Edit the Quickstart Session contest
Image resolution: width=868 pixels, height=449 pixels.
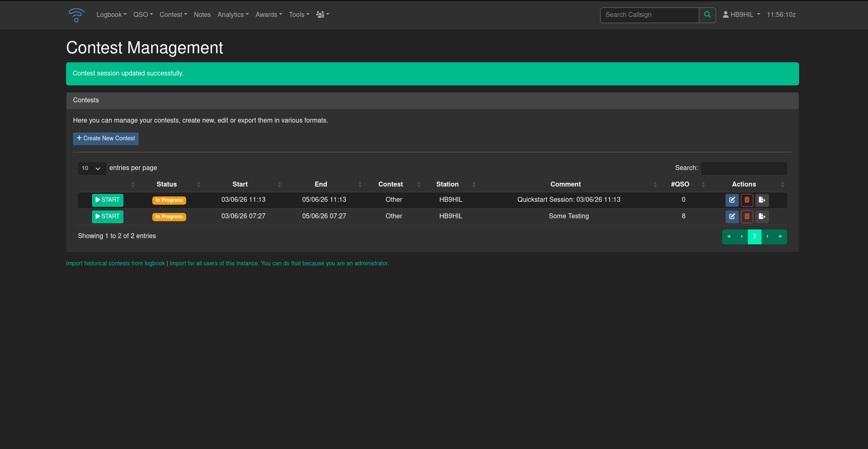click(732, 200)
